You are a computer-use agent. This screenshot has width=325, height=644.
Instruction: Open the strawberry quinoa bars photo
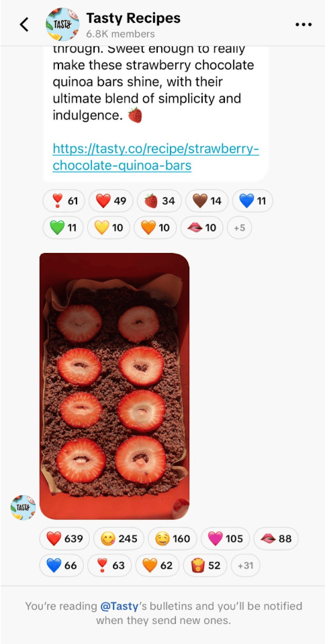(114, 386)
